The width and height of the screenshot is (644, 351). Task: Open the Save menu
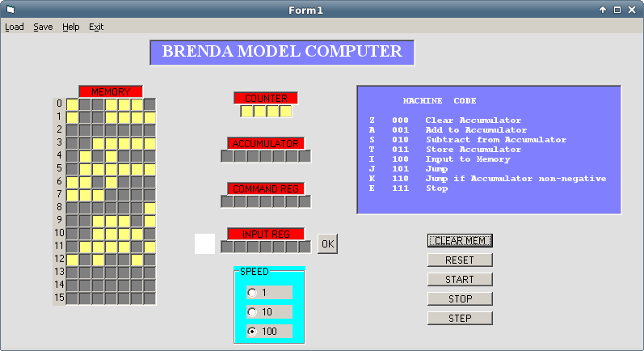(x=43, y=27)
